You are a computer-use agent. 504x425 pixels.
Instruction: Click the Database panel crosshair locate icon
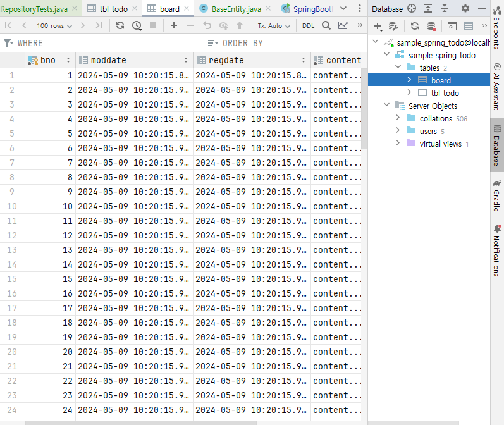(x=412, y=8)
